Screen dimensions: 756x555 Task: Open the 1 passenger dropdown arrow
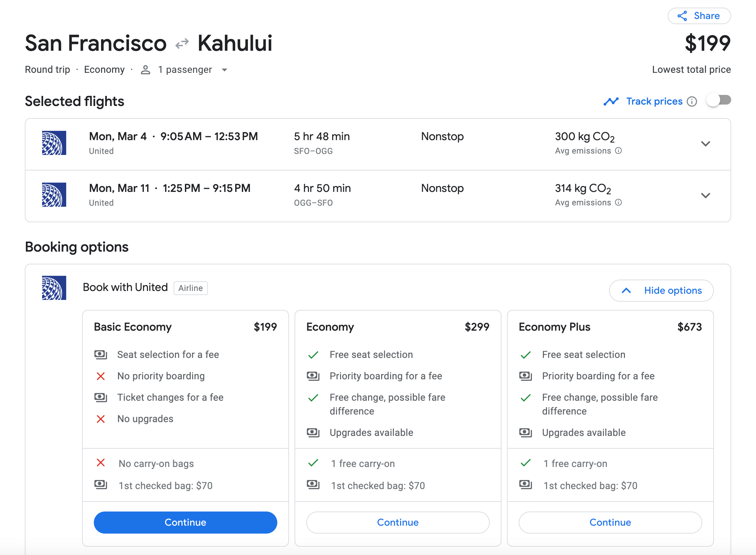[225, 70]
